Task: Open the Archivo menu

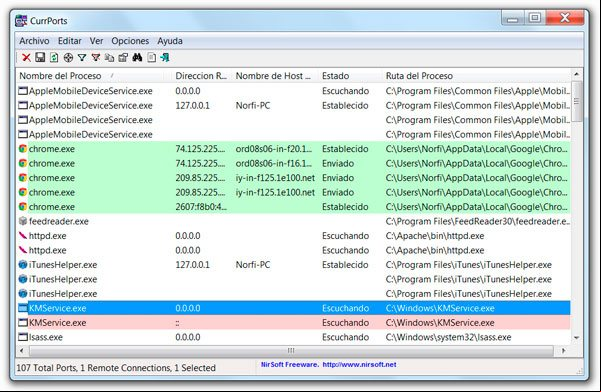Action: tap(34, 41)
